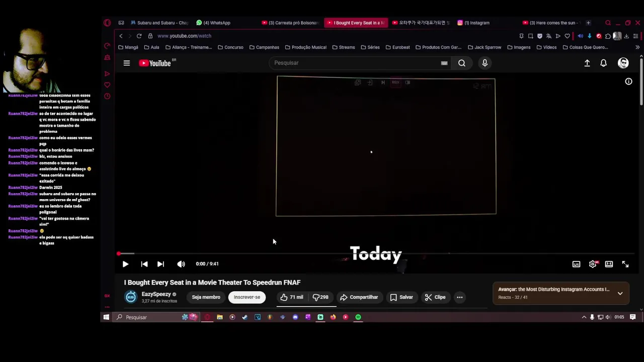644x362 pixels.
Task: Open YouTube account avatar menu
Action: click(x=623, y=63)
